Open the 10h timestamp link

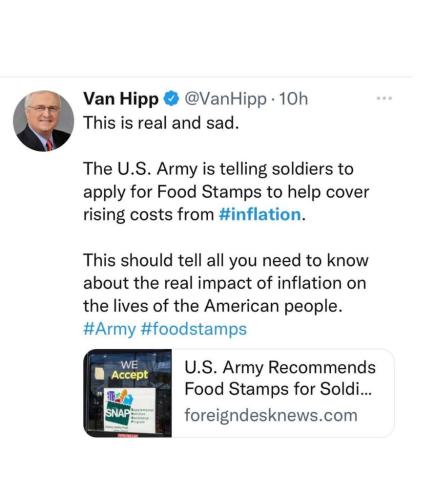pyautogui.click(x=293, y=99)
